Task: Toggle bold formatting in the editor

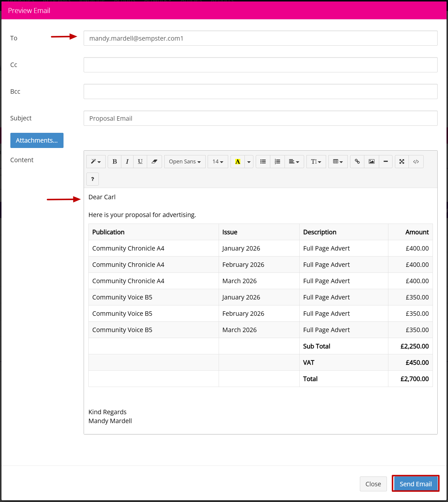Action: (x=115, y=162)
